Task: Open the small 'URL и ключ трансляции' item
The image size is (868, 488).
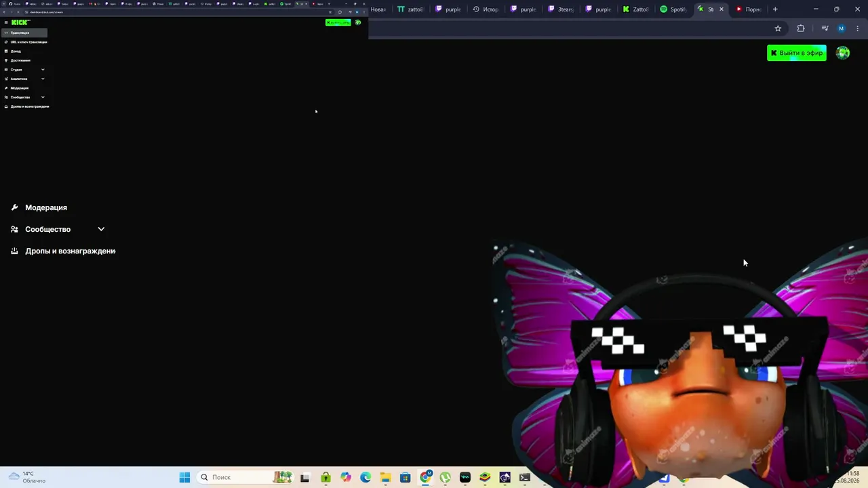Action: coord(28,42)
